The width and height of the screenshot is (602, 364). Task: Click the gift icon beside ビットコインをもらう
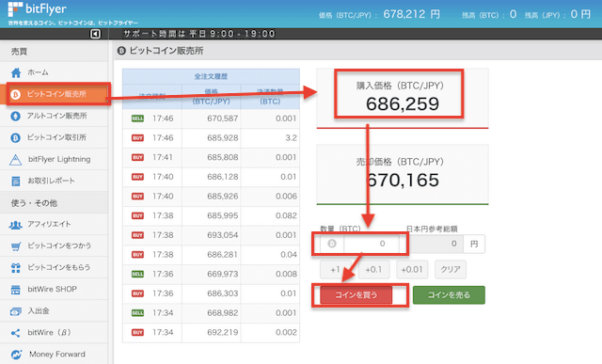(x=16, y=268)
